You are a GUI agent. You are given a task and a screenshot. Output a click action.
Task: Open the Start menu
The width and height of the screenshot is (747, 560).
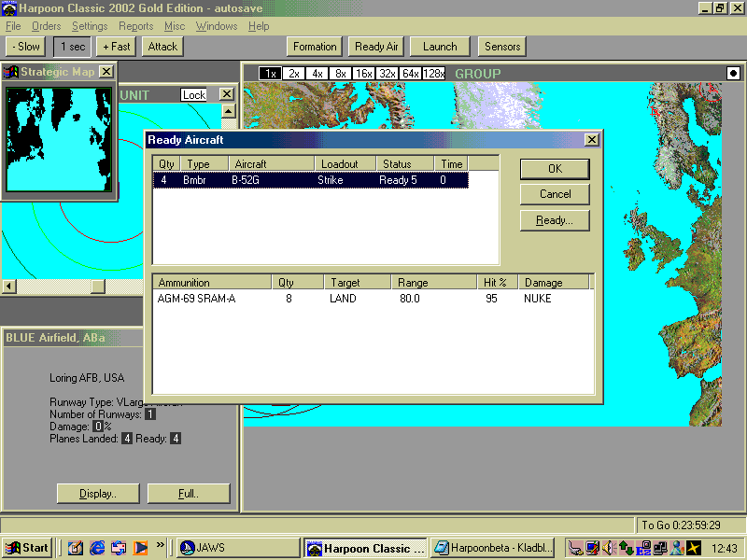pyautogui.click(x=26, y=548)
